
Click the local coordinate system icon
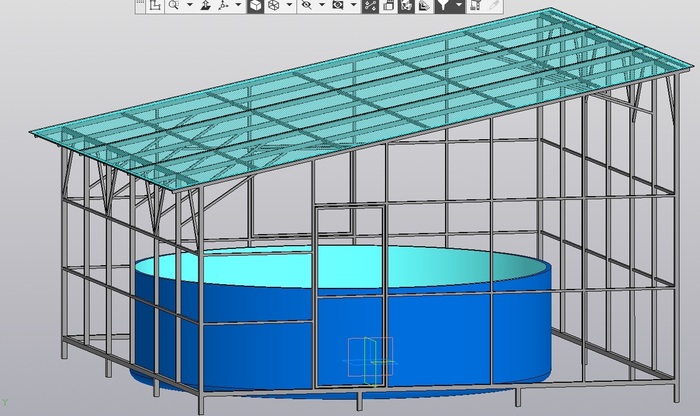(155, 5)
